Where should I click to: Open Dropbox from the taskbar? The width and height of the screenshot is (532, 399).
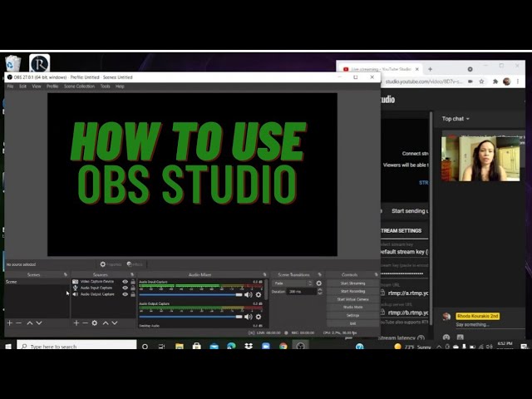click(249, 346)
